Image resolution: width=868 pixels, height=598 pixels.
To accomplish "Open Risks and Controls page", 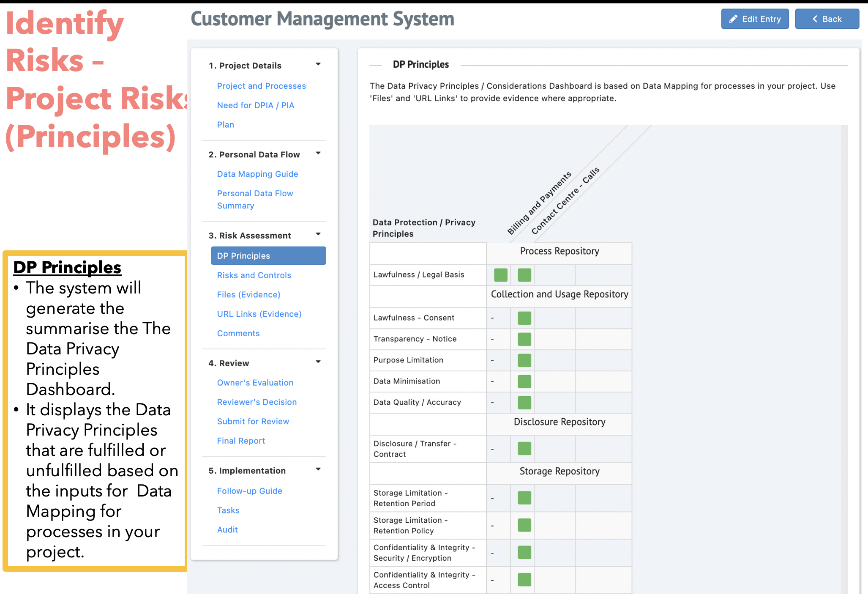I will click(254, 275).
